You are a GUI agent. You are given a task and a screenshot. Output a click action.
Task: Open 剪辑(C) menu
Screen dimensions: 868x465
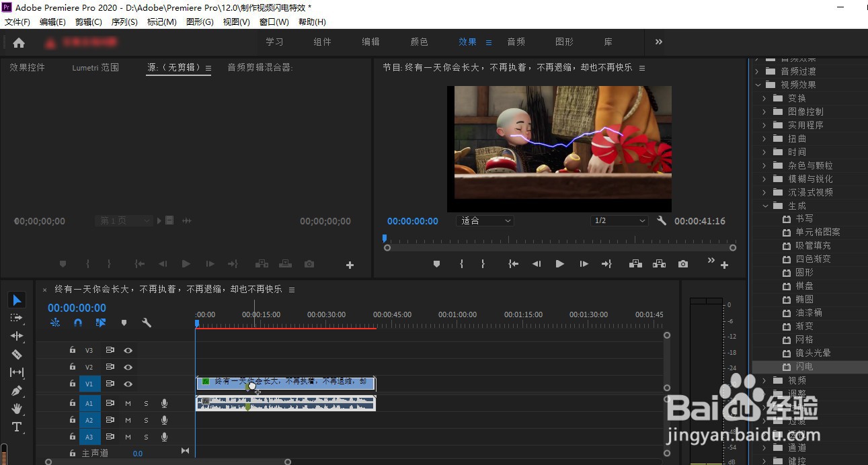point(89,22)
